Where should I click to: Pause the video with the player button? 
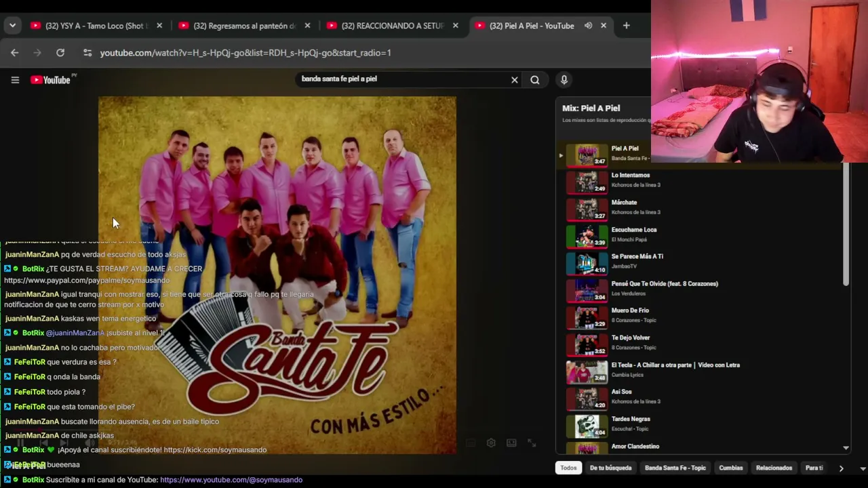coord(20,443)
